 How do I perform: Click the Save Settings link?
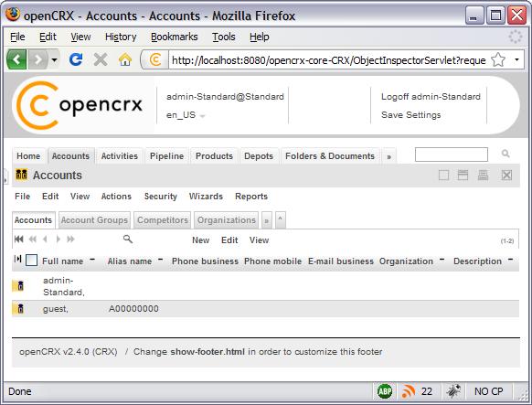point(410,115)
